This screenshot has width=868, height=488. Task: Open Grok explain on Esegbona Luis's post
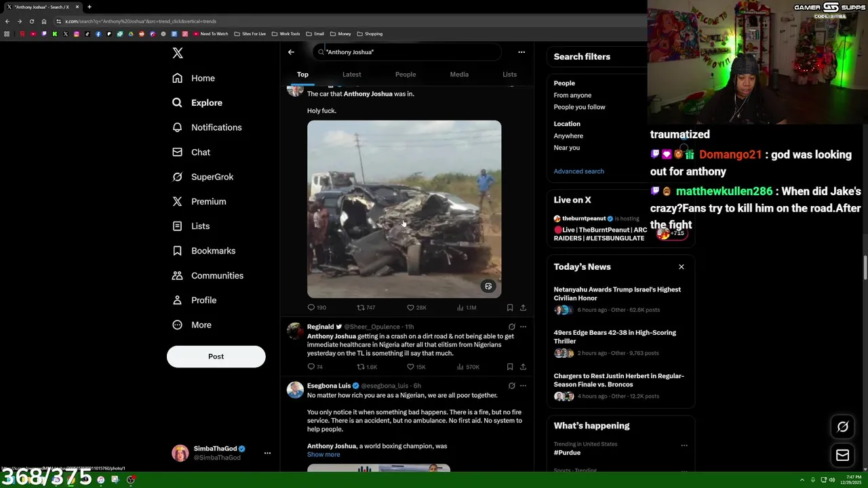tap(511, 386)
